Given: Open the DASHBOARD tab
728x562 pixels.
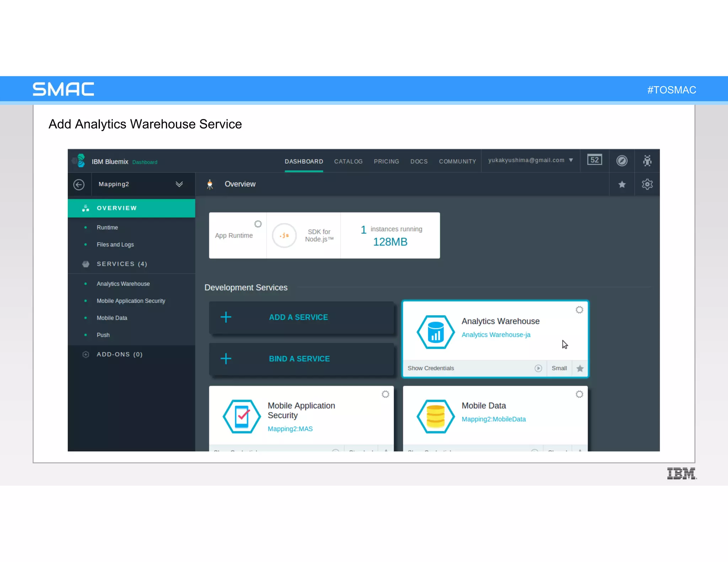Looking at the screenshot, I should (304, 161).
